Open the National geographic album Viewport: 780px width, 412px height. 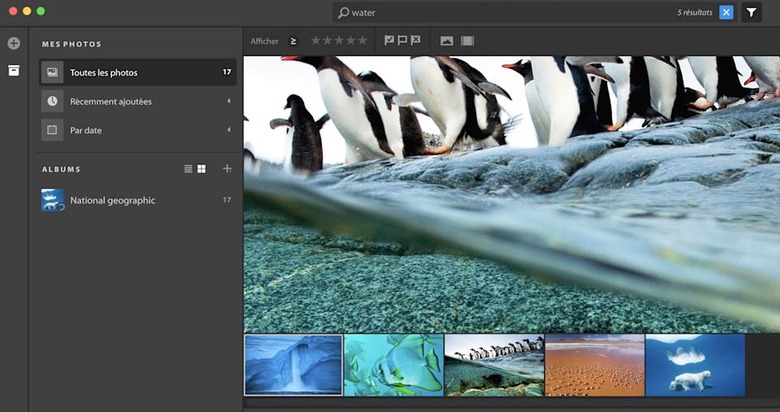(x=112, y=200)
